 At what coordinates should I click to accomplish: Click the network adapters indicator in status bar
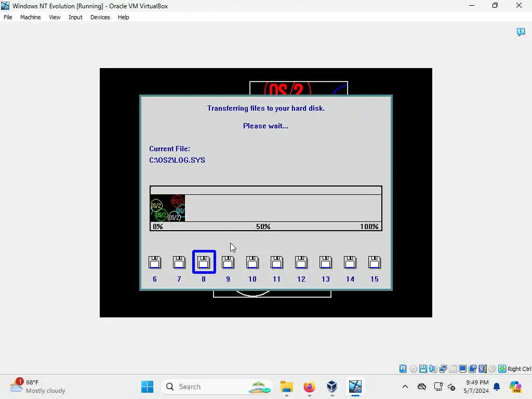pyautogui.click(x=443, y=368)
